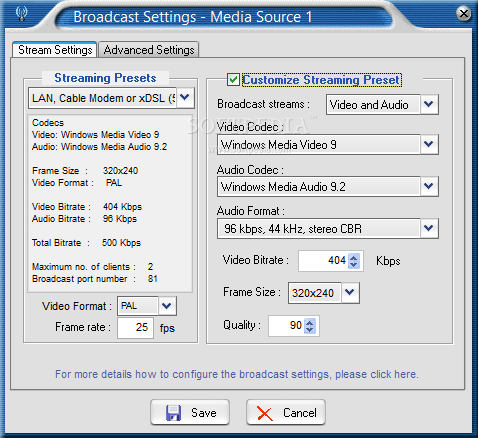
Task: Increase Video Bitrate with up spinner
Action: 354,257
